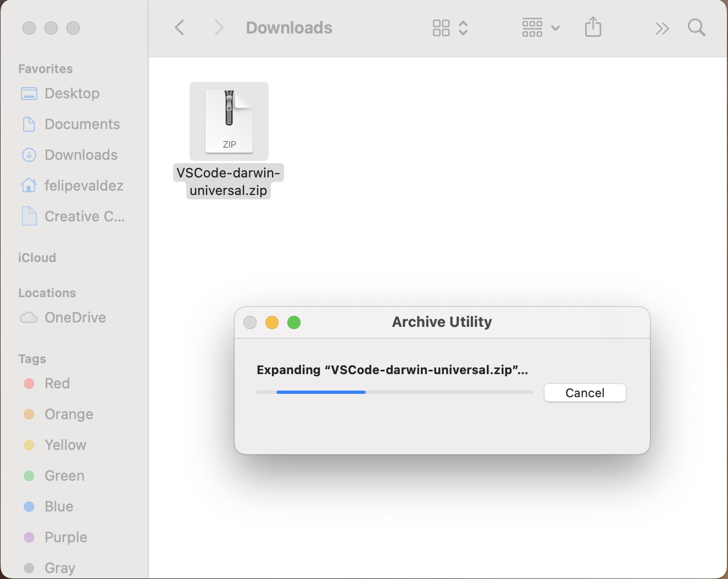Viewport: 728px width, 579px height.
Task: Open the Share menu in the toolbar
Action: click(x=593, y=27)
